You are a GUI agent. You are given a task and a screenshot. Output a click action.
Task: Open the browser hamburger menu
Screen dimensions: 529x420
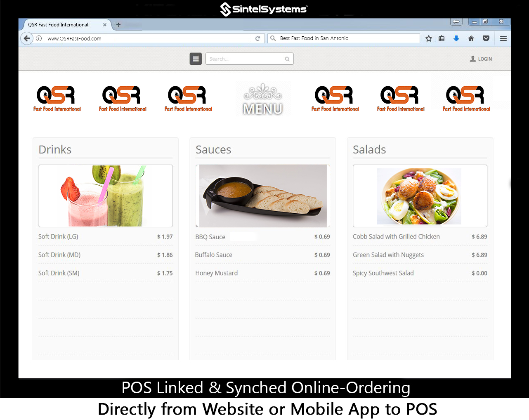pos(503,38)
